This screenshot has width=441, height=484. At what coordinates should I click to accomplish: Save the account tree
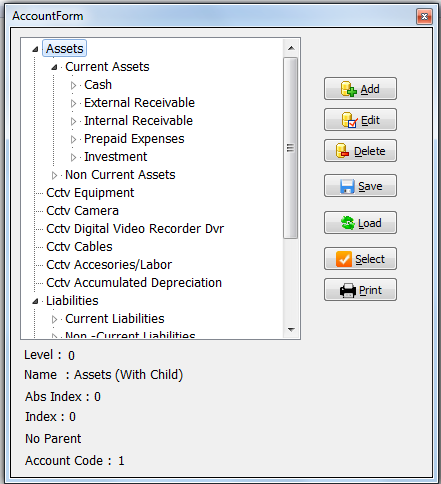point(360,186)
